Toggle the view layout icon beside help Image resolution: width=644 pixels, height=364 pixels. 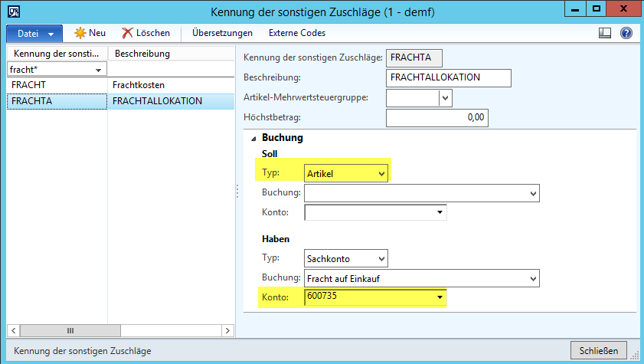point(605,33)
